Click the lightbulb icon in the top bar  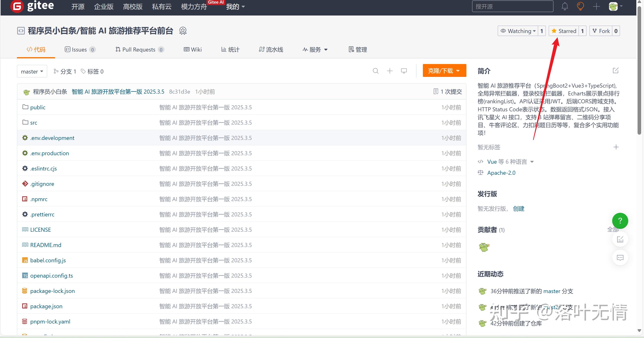pyautogui.click(x=580, y=6)
